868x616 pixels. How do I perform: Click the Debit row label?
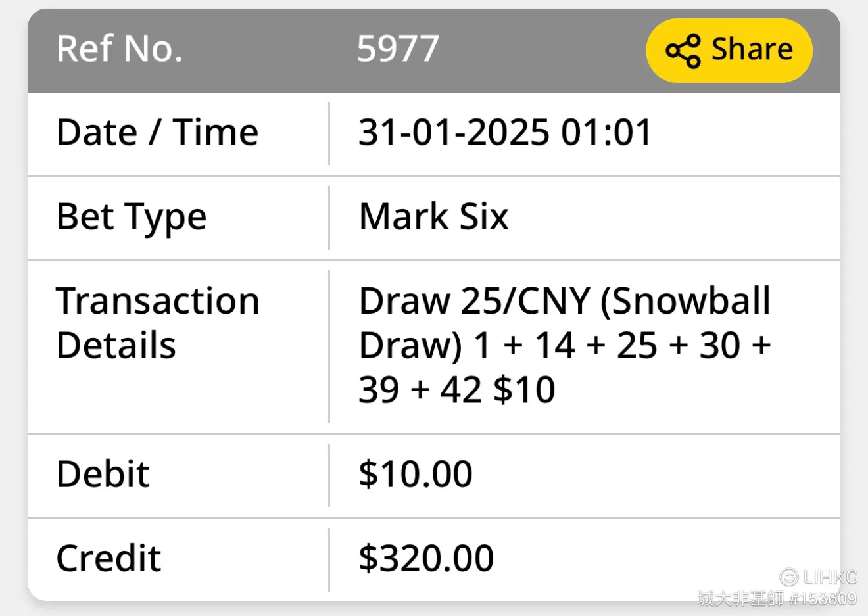[x=103, y=474]
